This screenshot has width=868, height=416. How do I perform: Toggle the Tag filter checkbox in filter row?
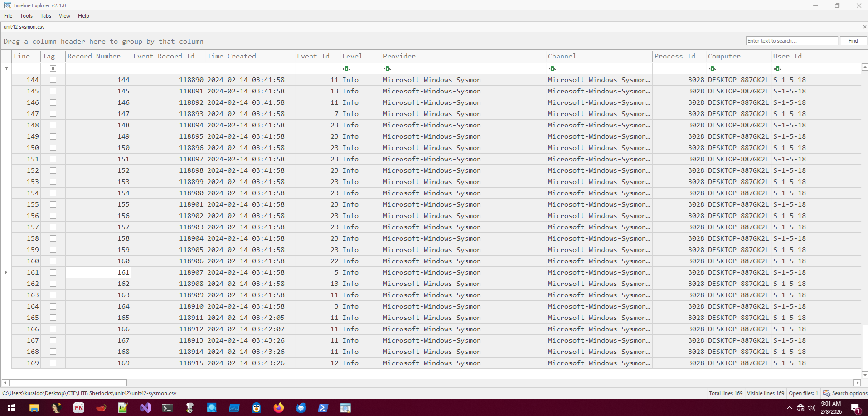pyautogui.click(x=53, y=68)
